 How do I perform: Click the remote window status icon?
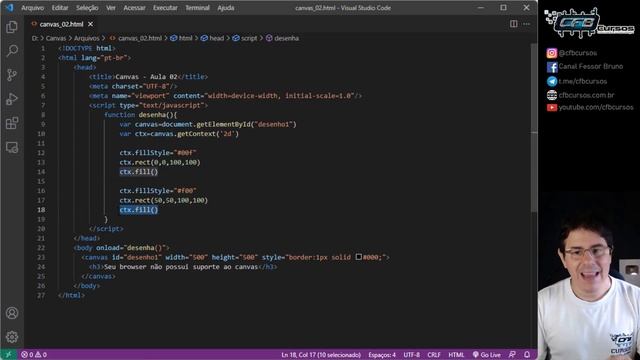coord(8,355)
